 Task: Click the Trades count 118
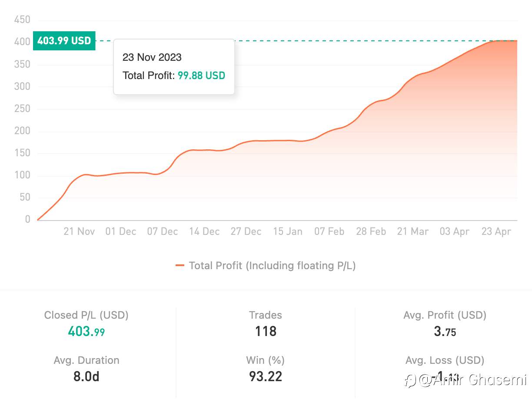[266, 332]
